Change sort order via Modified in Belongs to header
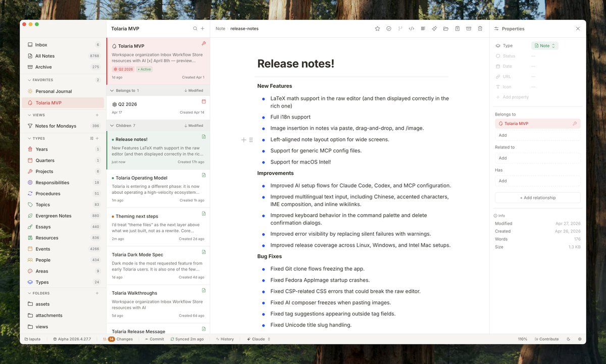The height and width of the screenshot is (364, 606). coord(194,91)
